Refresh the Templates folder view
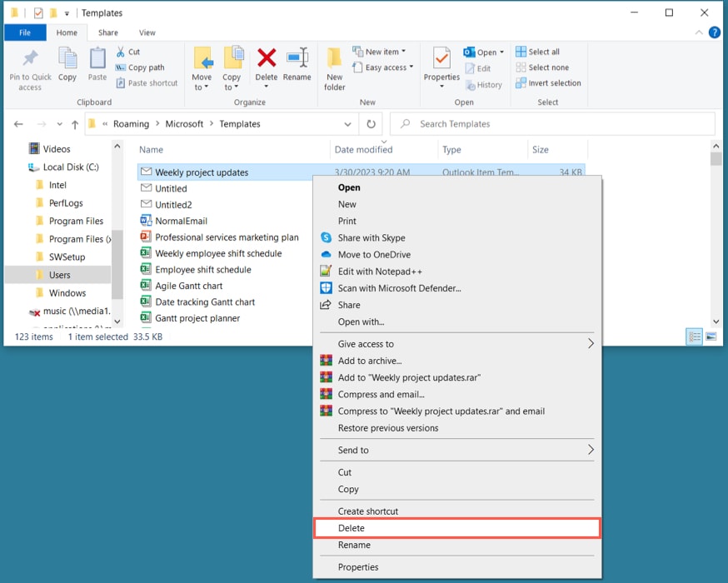The image size is (728, 583). pos(371,123)
